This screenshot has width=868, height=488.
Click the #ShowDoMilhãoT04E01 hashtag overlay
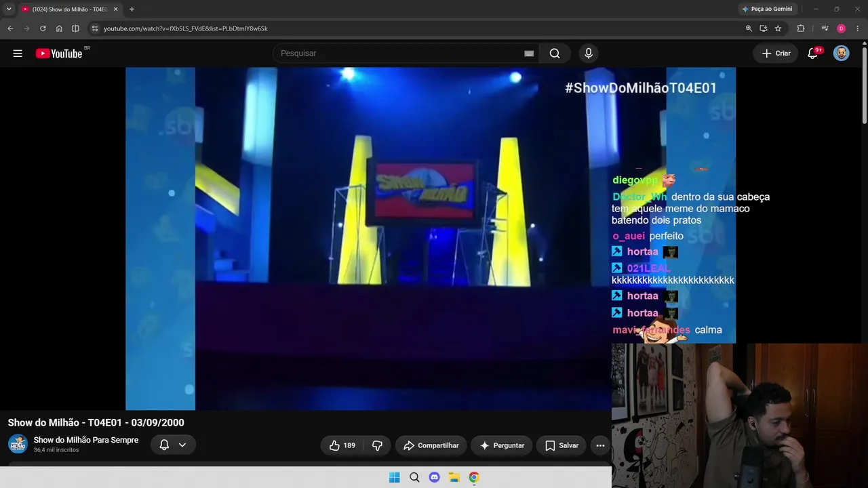pos(641,88)
